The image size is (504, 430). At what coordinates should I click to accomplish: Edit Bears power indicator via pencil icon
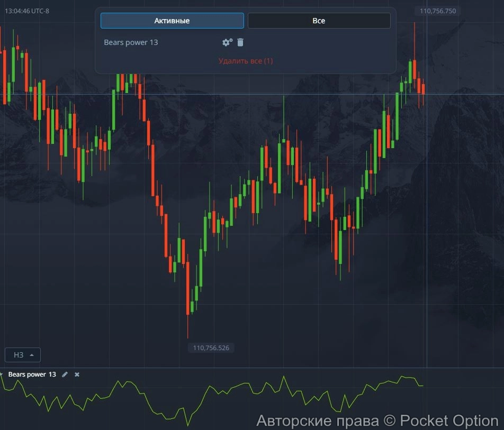click(65, 374)
